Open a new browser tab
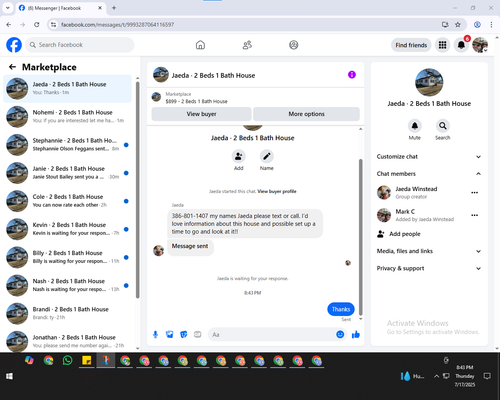Image resolution: width=500 pixels, height=400 pixels. [x=114, y=8]
